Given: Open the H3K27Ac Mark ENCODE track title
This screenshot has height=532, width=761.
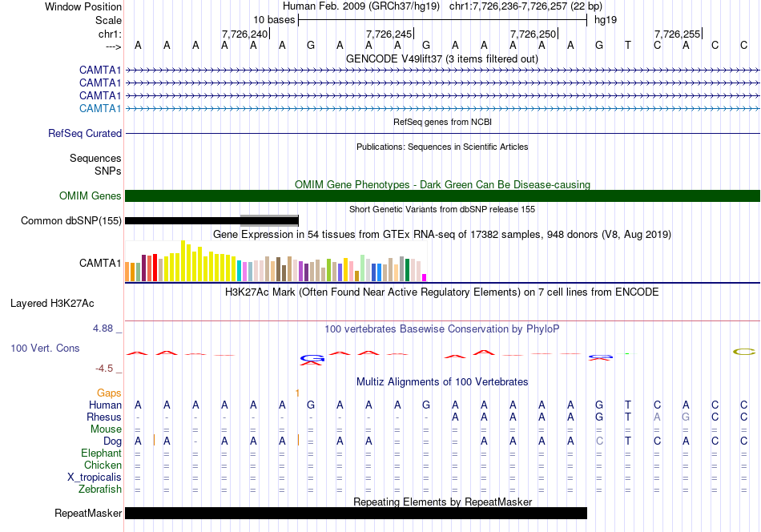Looking at the screenshot, I should [x=442, y=292].
